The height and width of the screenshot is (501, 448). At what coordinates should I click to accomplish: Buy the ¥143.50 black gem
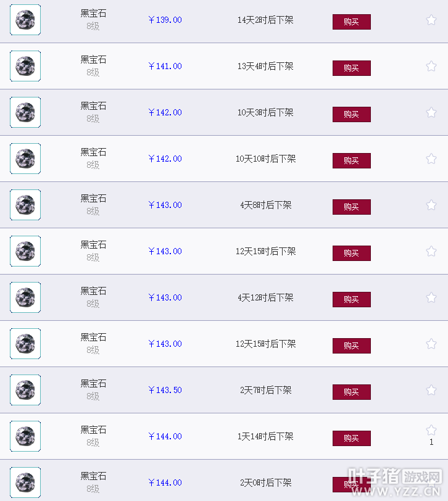(x=352, y=392)
